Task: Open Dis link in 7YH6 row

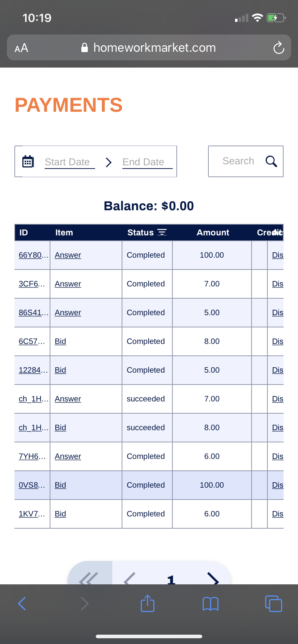Action: click(x=277, y=456)
